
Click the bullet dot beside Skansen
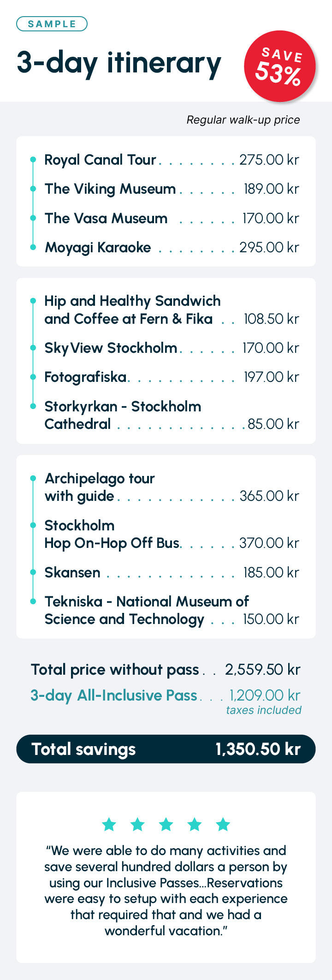(x=33, y=572)
